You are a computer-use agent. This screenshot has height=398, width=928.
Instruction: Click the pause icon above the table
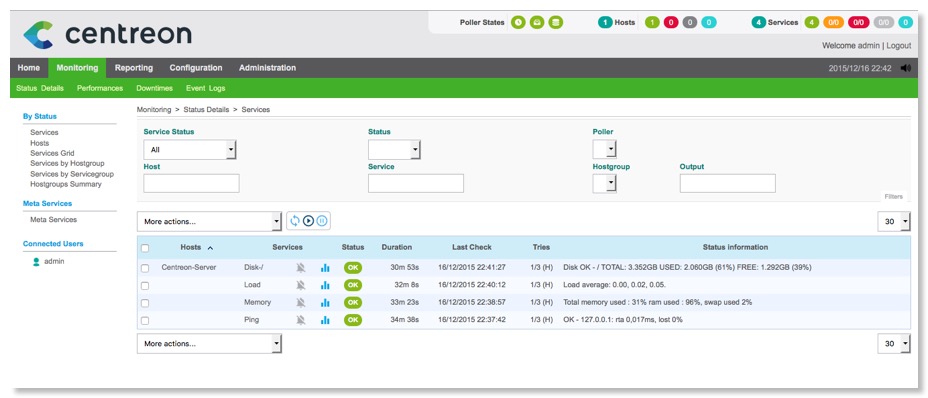(322, 221)
